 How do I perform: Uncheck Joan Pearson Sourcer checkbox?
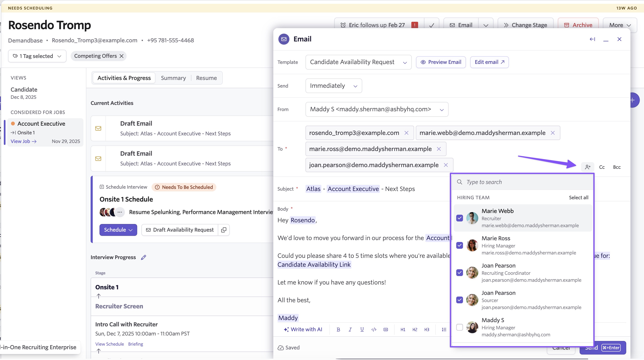(x=459, y=300)
